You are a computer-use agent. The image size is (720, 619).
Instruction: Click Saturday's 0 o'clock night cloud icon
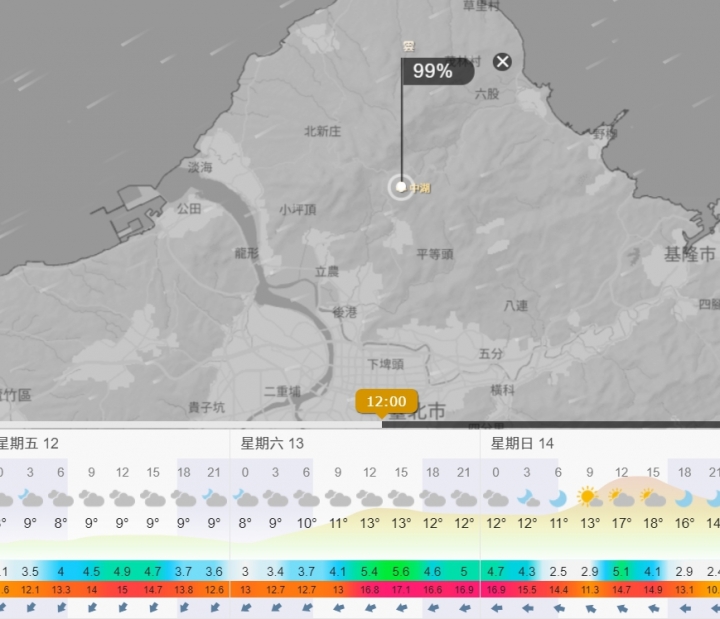pos(245,498)
